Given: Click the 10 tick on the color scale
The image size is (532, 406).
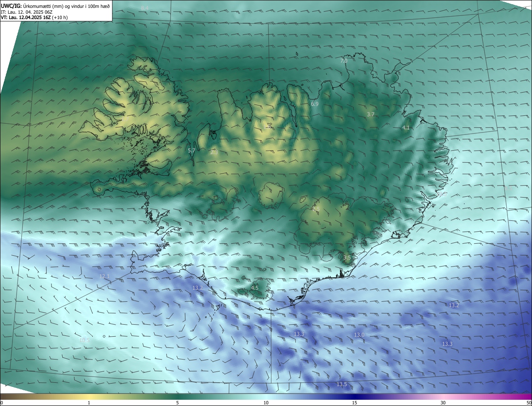Looking at the screenshot, I should [x=266, y=403].
